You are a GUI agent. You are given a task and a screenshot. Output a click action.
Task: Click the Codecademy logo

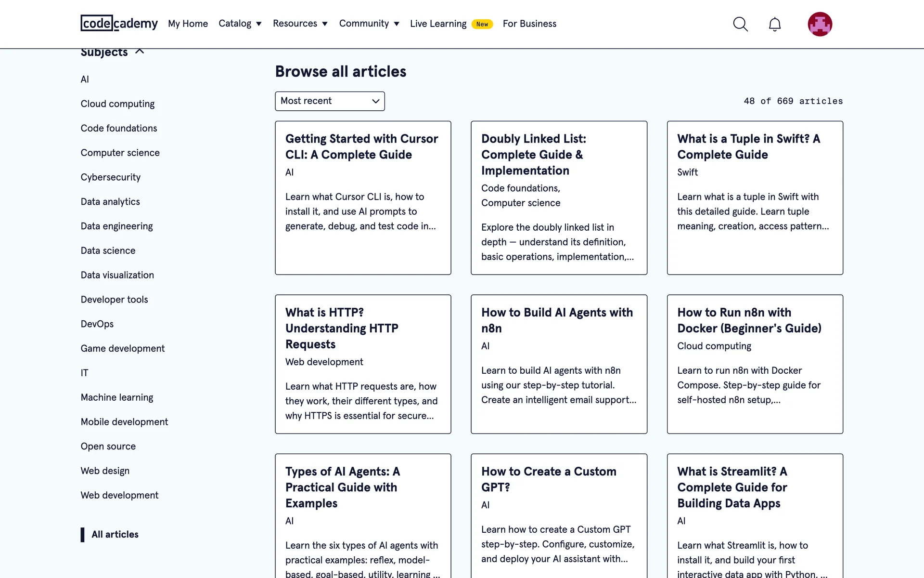[x=119, y=23]
